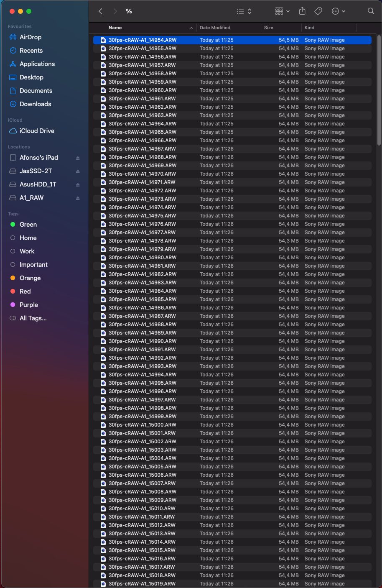Sort by the Name column header
This screenshot has width=382, height=588.
115,28
